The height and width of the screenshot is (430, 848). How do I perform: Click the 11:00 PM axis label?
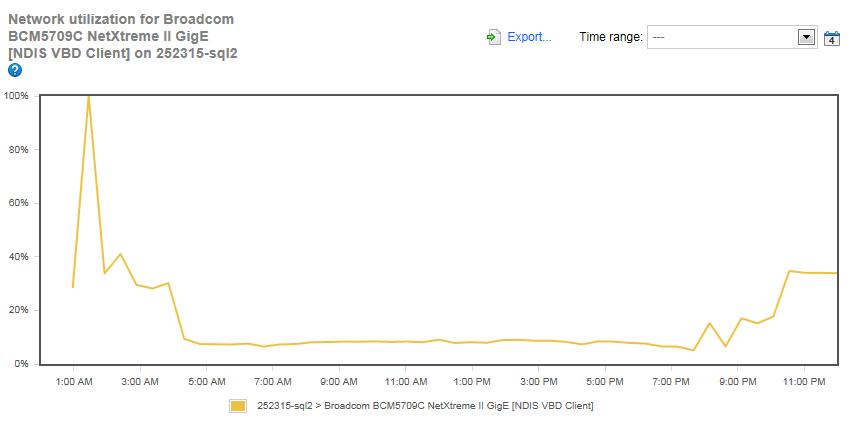805,381
